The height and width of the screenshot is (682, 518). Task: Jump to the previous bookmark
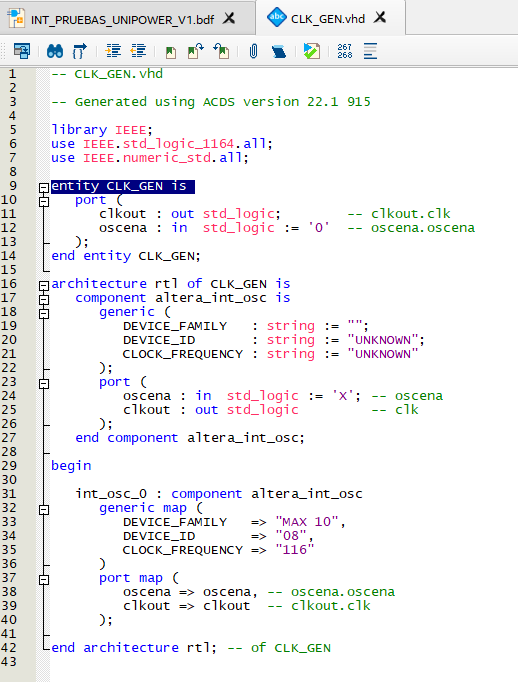[221, 51]
